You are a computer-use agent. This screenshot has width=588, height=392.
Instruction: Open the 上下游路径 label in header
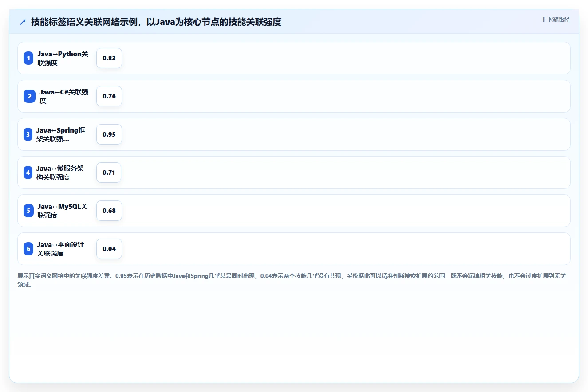coord(555,20)
